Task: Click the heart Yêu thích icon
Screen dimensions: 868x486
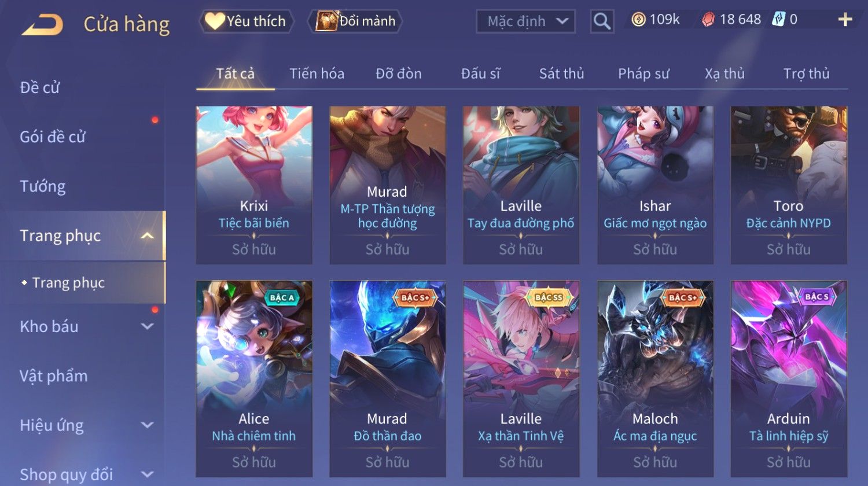Action: pyautogui.click(x=214, y=21)
